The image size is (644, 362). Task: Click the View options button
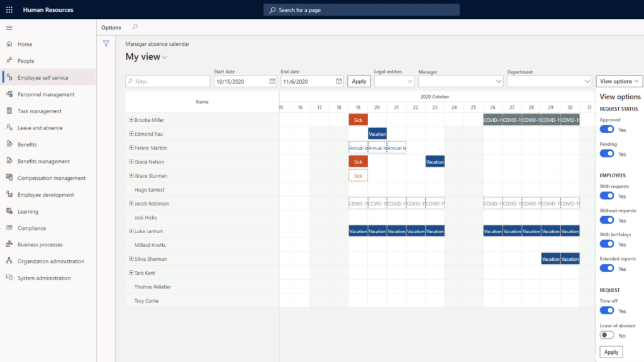pos(619,82)
